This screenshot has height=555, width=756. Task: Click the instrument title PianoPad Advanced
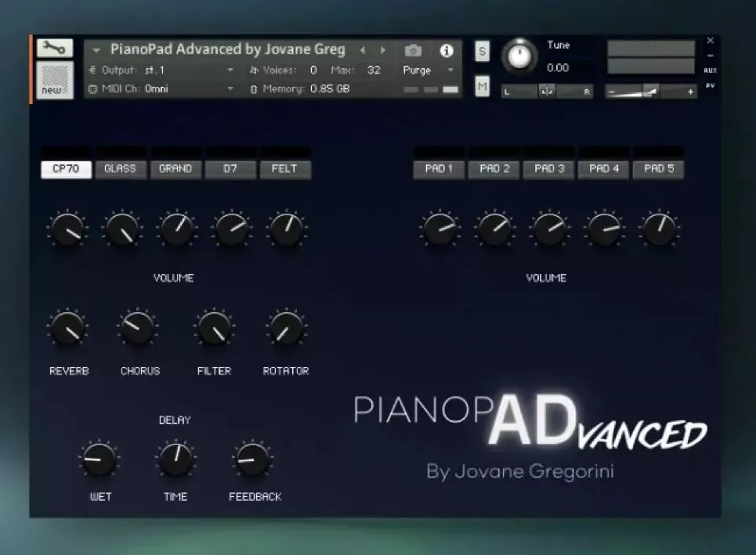228,49
